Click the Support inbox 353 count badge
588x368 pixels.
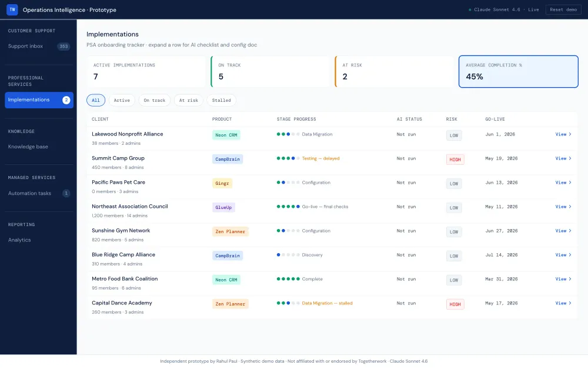[x=64, y=46]
